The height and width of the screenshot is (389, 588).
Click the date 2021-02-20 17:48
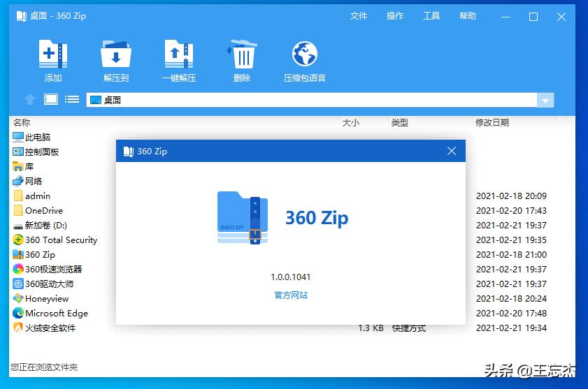click(511, 314)
